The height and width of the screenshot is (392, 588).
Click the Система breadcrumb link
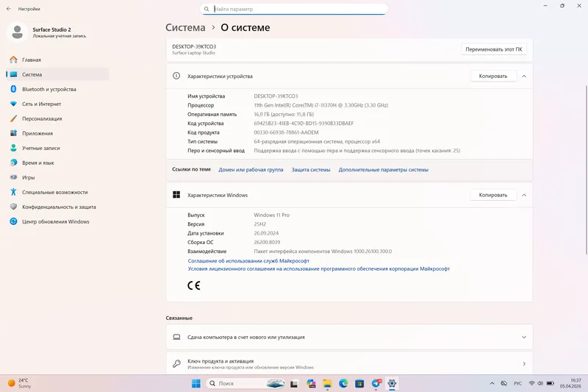pos(186,27)
